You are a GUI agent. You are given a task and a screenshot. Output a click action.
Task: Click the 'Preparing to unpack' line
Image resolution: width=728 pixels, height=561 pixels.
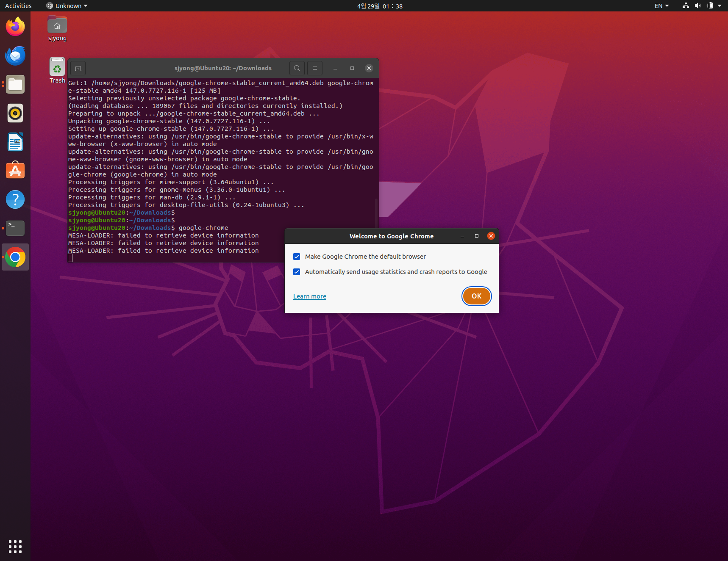tap(194, 113)
